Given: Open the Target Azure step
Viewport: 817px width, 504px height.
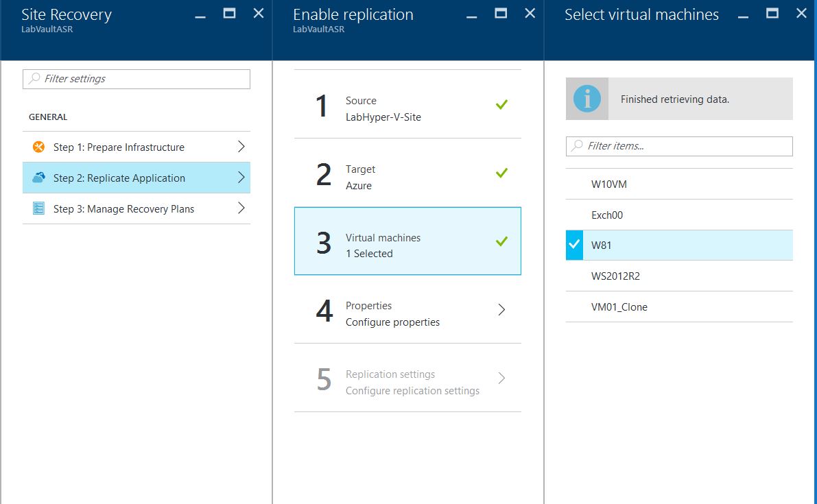Looking at the screenshot, I should [407, 177].
